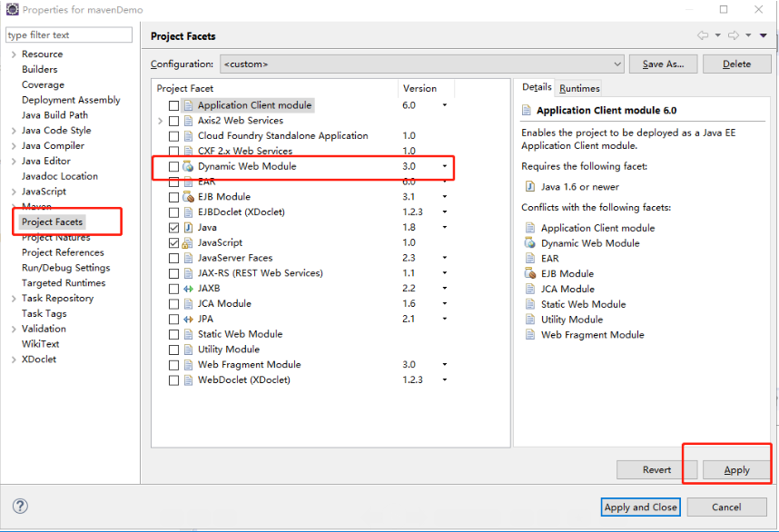The image size is (779, 532).
Task: Click the back navigation arrow icon
Action: point(703,35)
